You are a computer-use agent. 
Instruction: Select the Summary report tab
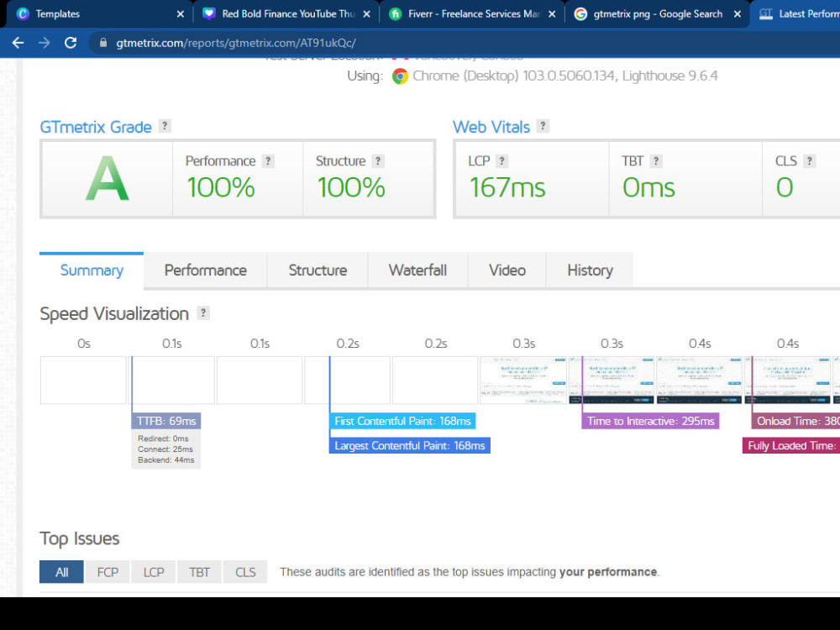[x=92, y=270]
